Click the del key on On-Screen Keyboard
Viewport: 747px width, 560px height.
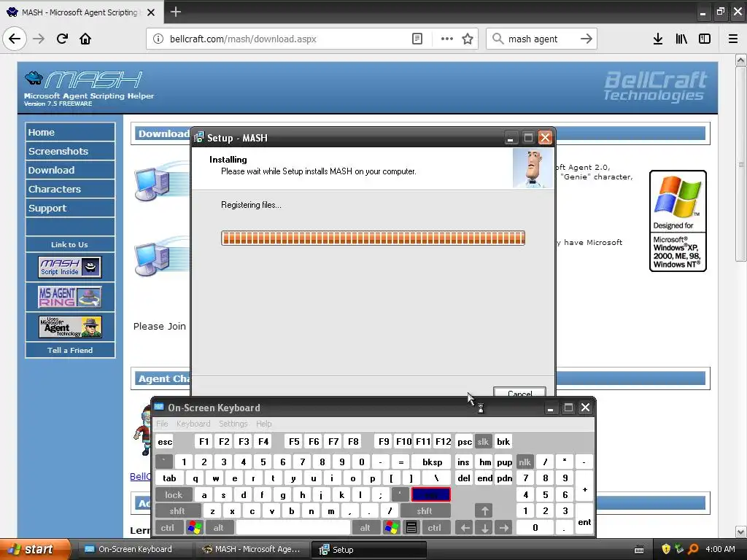(464, 478)
